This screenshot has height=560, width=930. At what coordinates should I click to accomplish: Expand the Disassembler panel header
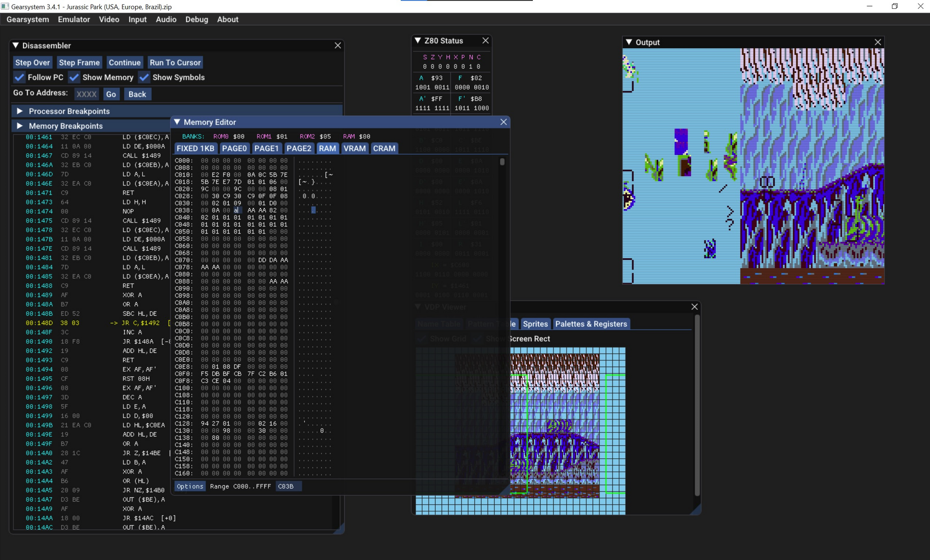(18, 45)
